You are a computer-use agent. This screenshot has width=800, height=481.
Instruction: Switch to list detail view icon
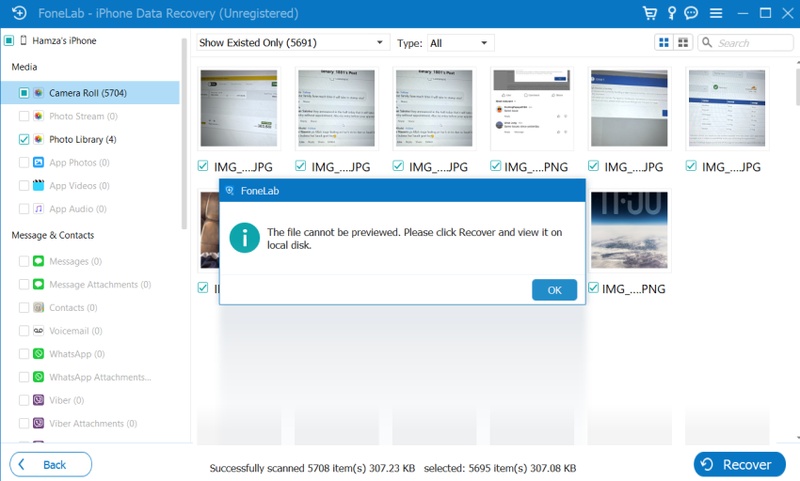[683, 43]
